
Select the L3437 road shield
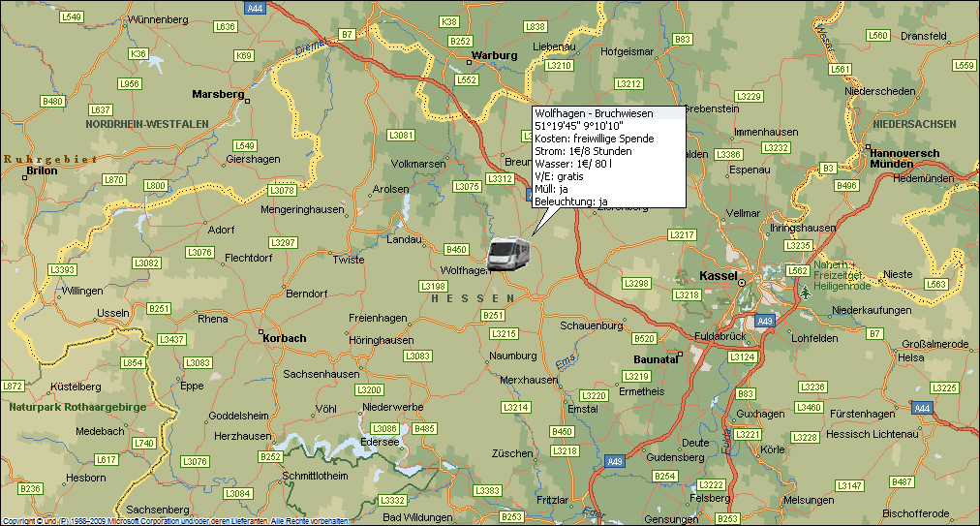click(x=171, y=340)
